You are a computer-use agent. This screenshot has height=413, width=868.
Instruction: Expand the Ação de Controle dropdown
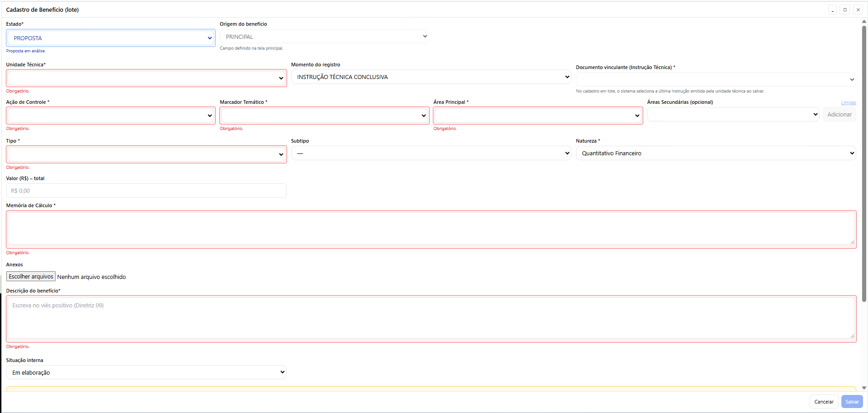tap(111, 116)
